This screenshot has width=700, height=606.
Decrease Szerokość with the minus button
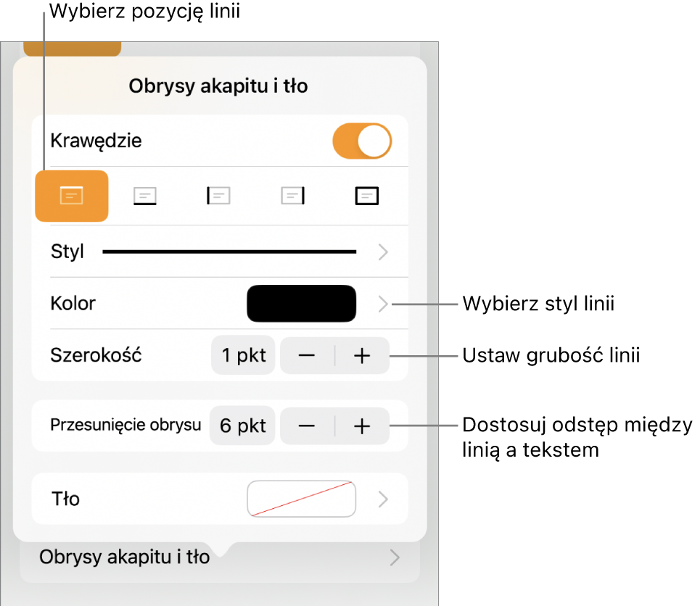(307, 356)
